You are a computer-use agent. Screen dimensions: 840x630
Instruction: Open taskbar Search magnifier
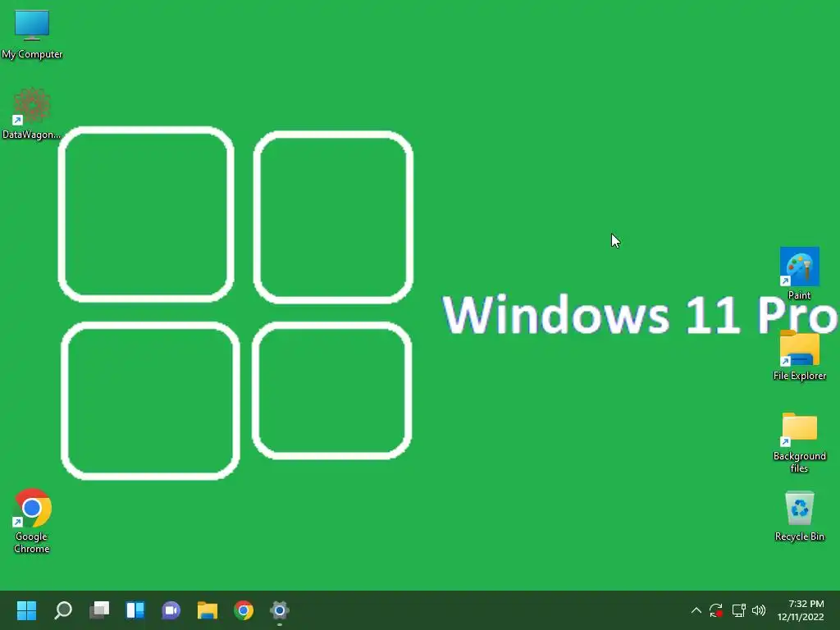click(62, 610)
